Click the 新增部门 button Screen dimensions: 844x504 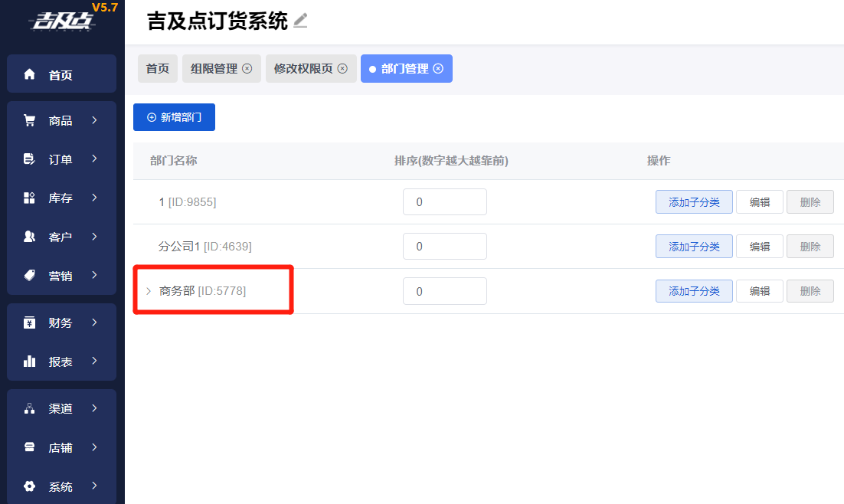click(x=174, y=117)
